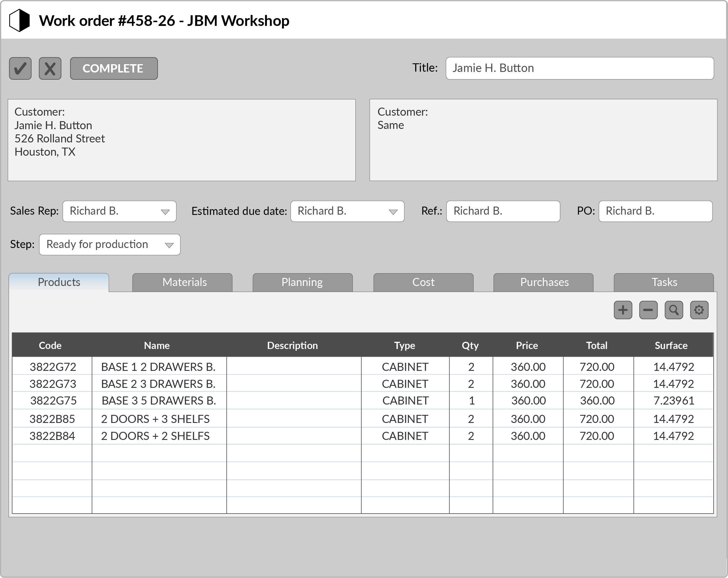Click surface value 7.23961
The width and height of the screenshot is (728, 578).
(x=674, y=401)
